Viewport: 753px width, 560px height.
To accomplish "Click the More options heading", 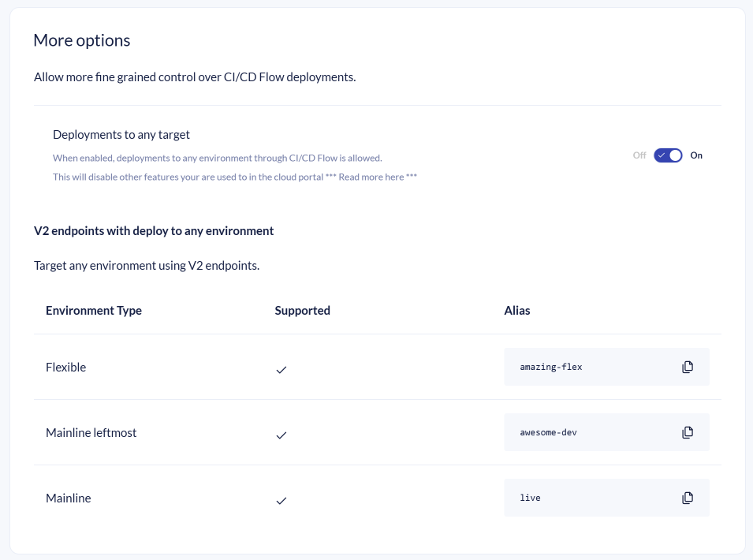I will [81, 40].
